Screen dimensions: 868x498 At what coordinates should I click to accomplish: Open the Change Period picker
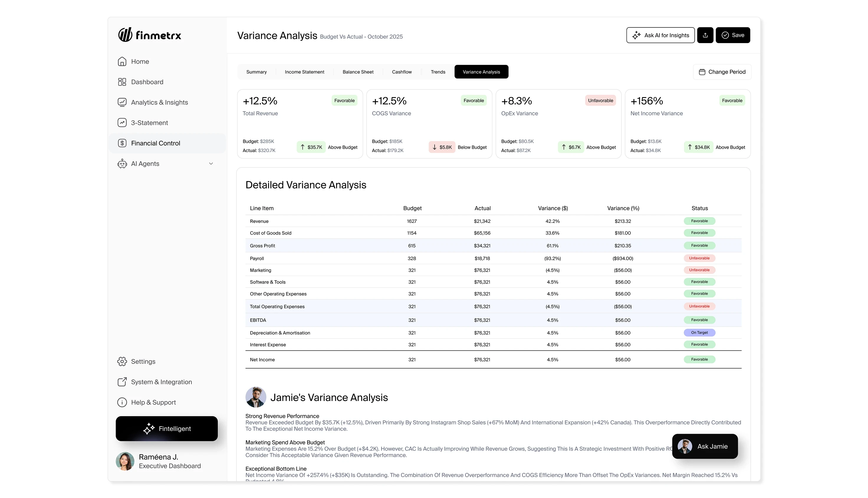[722, 72]
